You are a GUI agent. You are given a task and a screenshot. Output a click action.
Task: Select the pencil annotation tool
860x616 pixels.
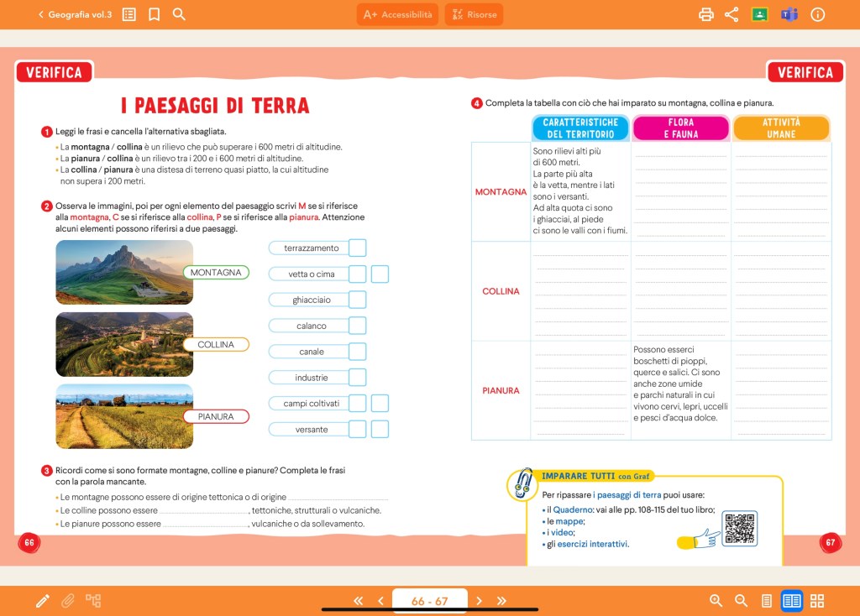pyautogui.click(x=42, y=601)
